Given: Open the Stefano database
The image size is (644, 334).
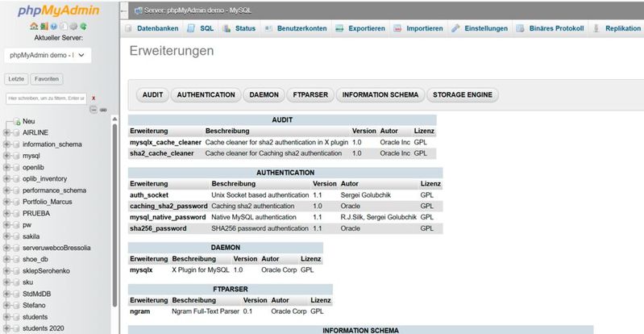Looking at the screenshot, I should point(34,306).
